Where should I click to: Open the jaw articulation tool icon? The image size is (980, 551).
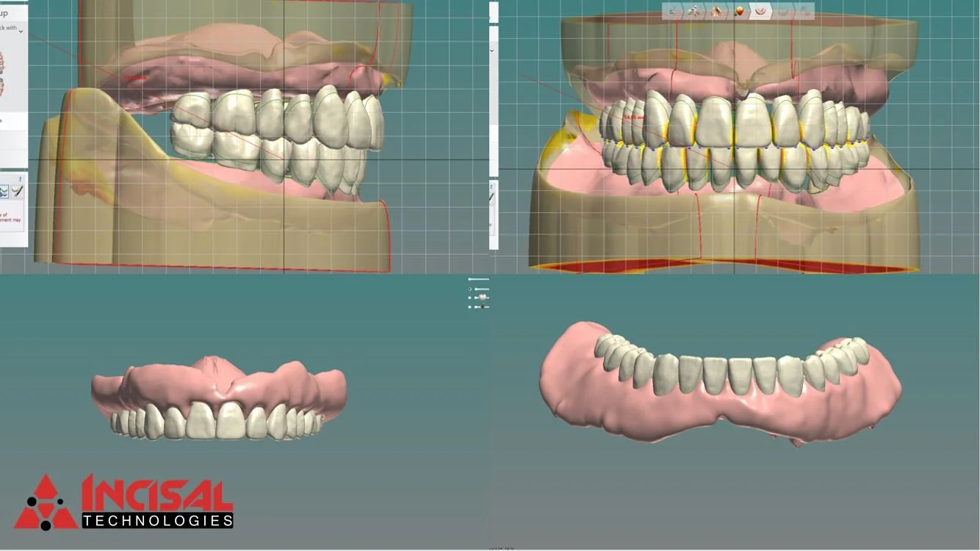click(693, 10)
